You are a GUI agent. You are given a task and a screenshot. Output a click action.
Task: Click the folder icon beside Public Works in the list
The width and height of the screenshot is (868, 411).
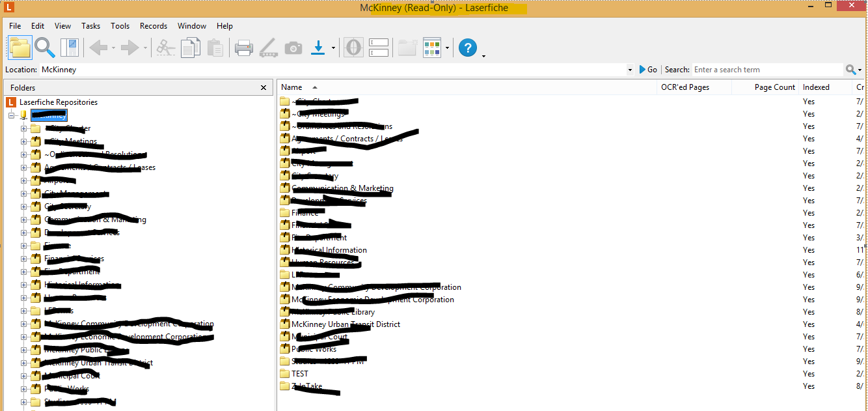(x=284, y=349)
